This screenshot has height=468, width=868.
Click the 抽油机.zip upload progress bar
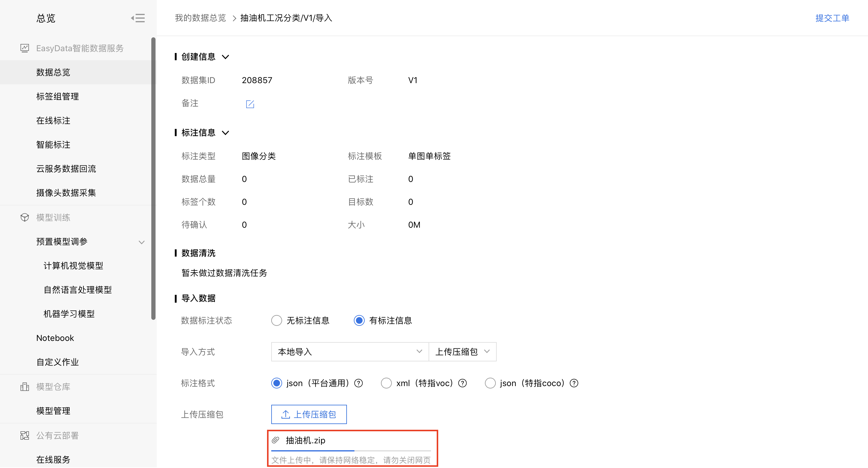click(x=351, y=450)
